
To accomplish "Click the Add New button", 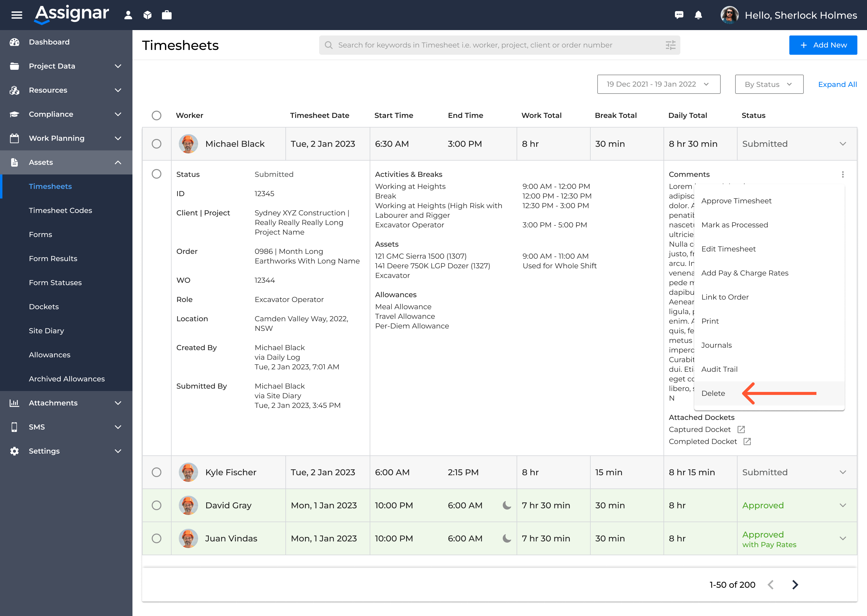I will (823, 45).
